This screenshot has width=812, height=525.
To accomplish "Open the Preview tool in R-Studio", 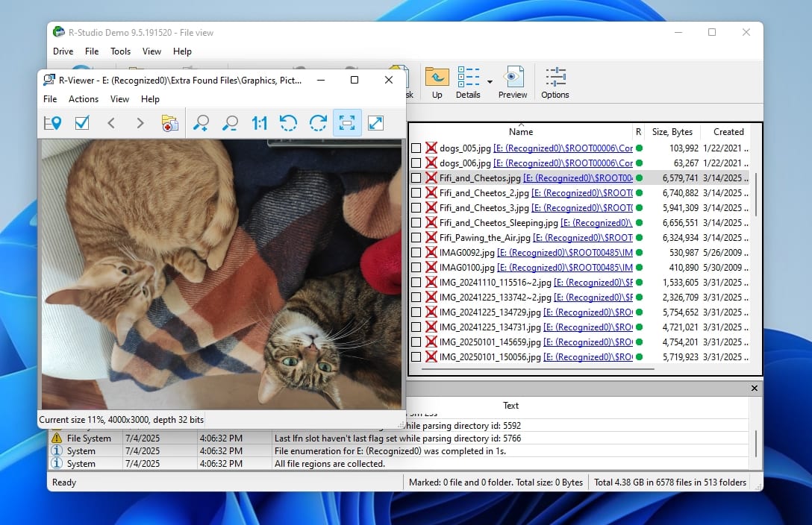I will (512, 82).
